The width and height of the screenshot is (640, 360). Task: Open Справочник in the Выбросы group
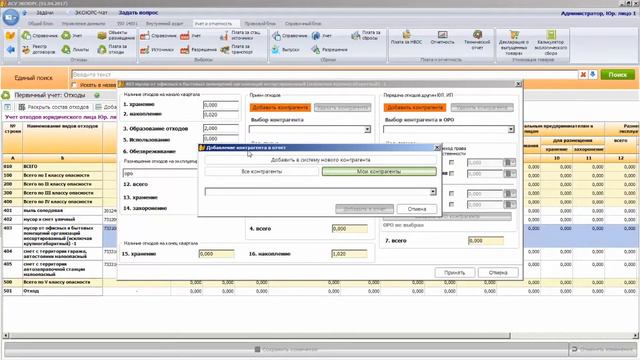[x=158, y=36]
